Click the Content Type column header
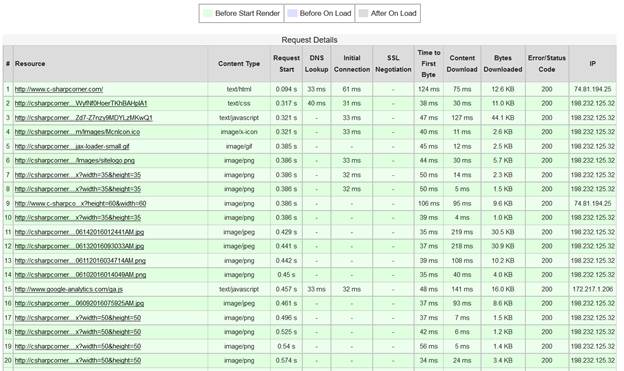Viewport: 624px width, 371px height. point(239,64)
